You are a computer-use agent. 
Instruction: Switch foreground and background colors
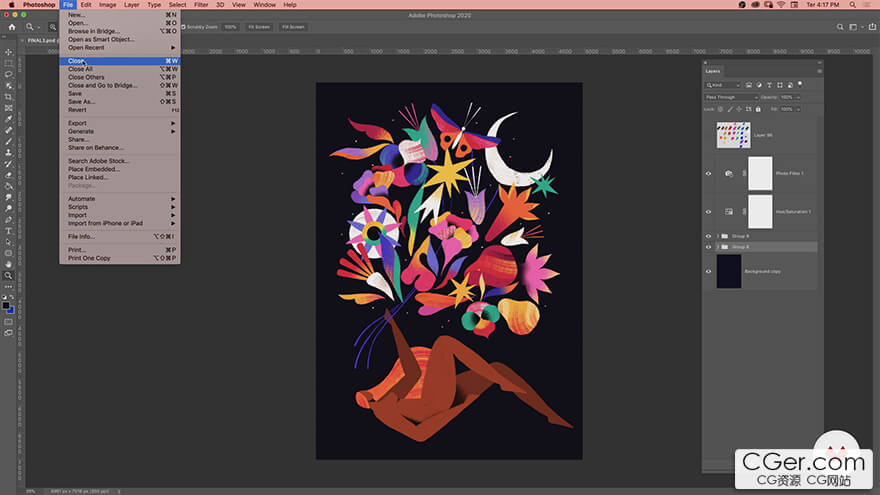point(12,297)
